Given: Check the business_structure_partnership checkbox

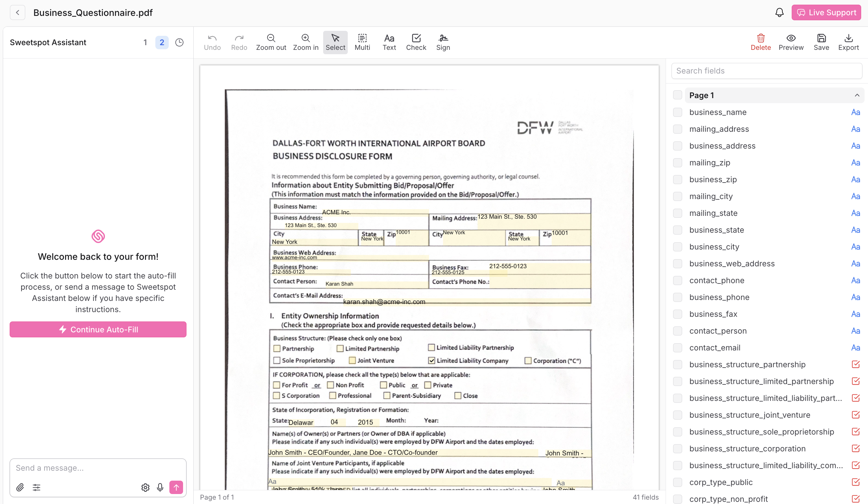Looking at the screenshot, I should (x=677, y=364).
